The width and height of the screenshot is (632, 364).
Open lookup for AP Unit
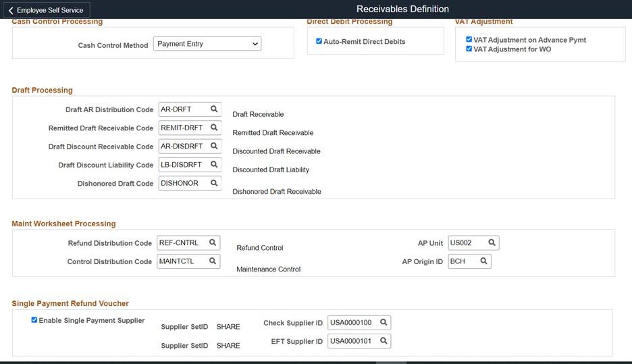pos(492,242)
